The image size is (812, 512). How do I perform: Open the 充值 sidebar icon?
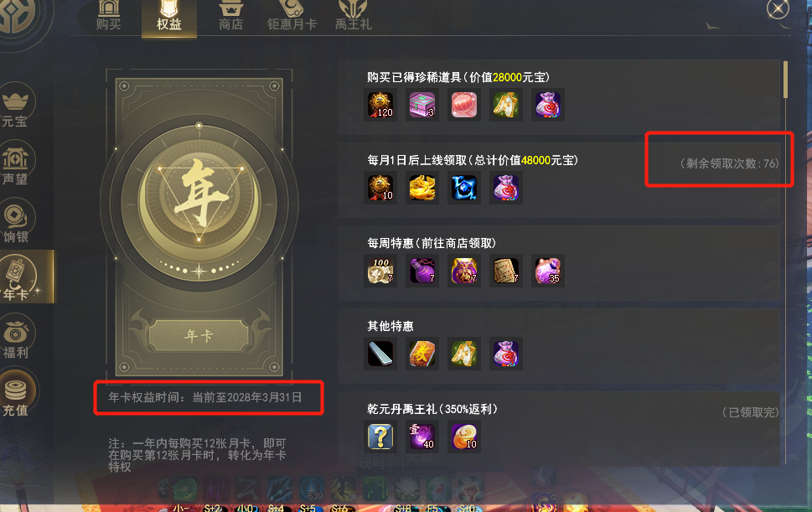(x=18, y=394)
